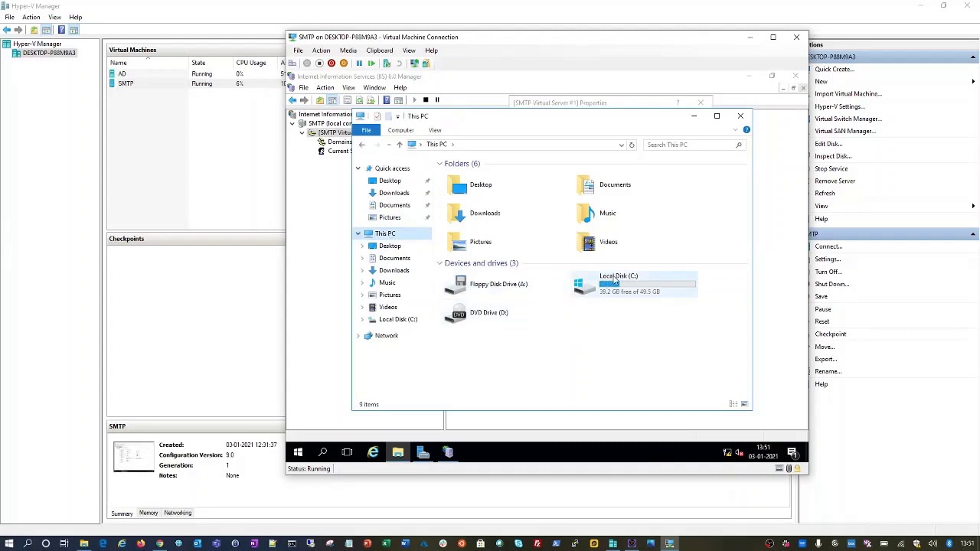Launch Internet Explorer from the VM taskbar

373,452
